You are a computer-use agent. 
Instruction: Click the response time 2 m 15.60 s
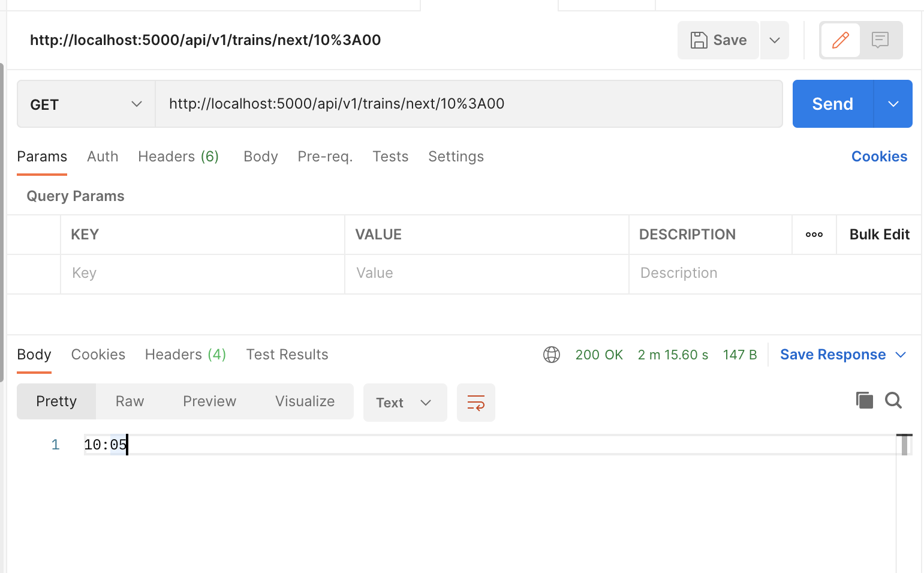click(x=673, y=355)
